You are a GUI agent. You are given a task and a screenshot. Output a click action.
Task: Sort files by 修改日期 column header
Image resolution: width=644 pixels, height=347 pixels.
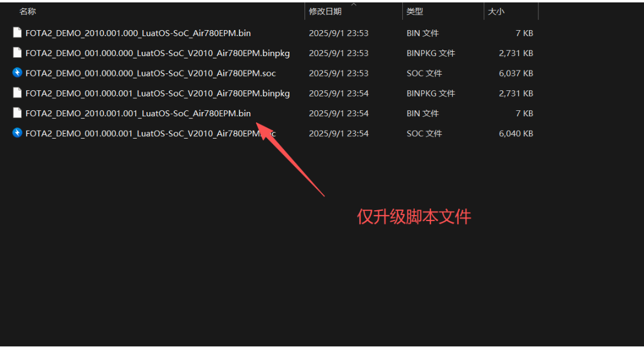tap(325, 11)
